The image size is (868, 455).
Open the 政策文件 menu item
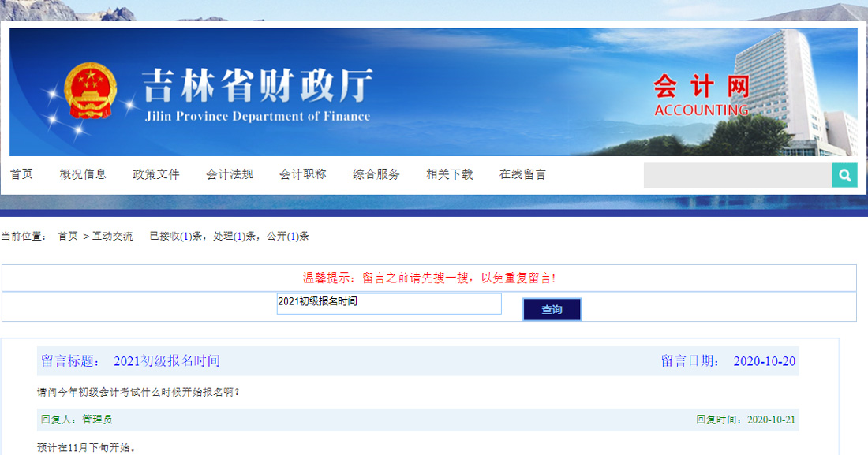click(156, 174)
